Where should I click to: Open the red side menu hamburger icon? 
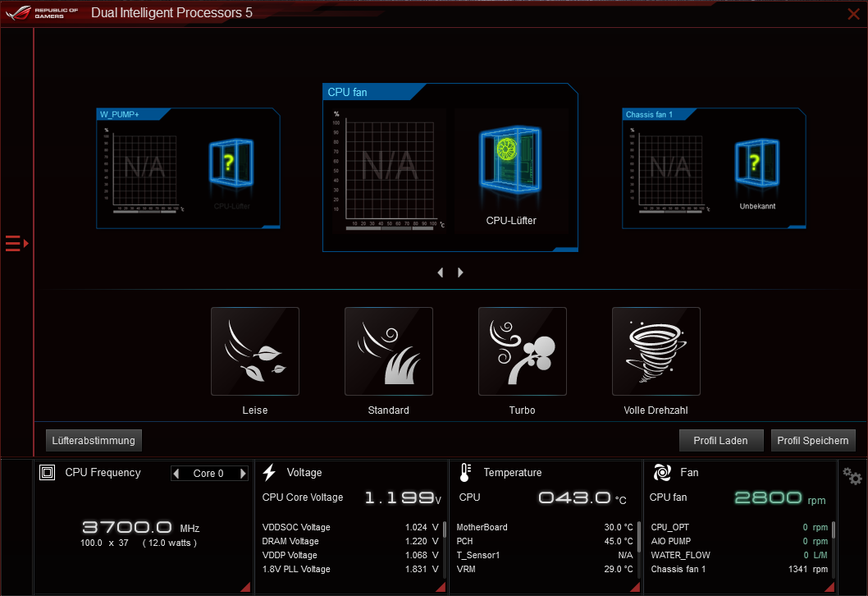[x=16, y=243]
